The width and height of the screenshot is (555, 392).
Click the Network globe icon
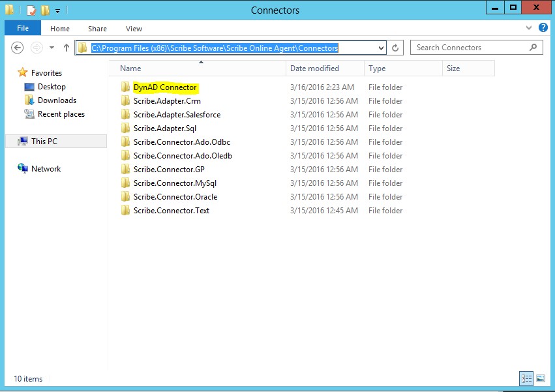(x=23, y=168)
